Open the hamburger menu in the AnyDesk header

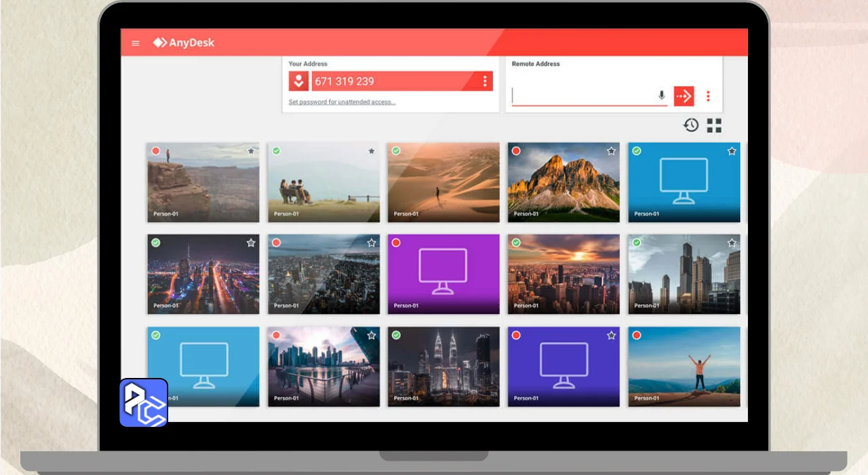[136, 43]
